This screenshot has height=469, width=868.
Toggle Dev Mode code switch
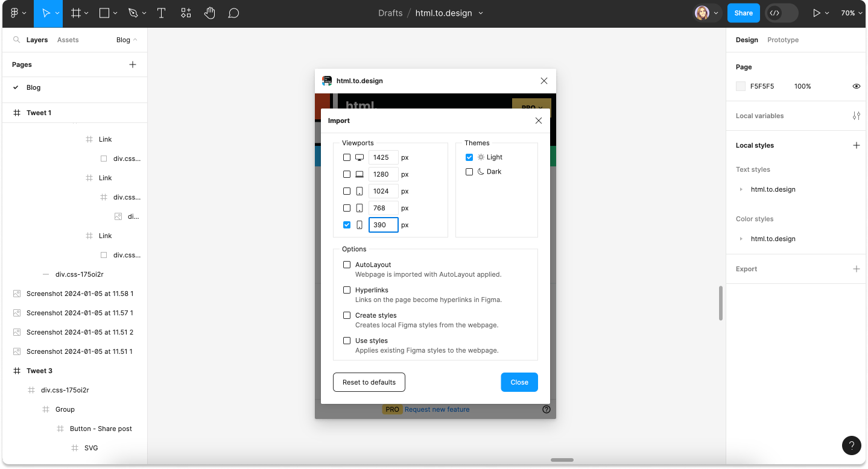(782, 13)
